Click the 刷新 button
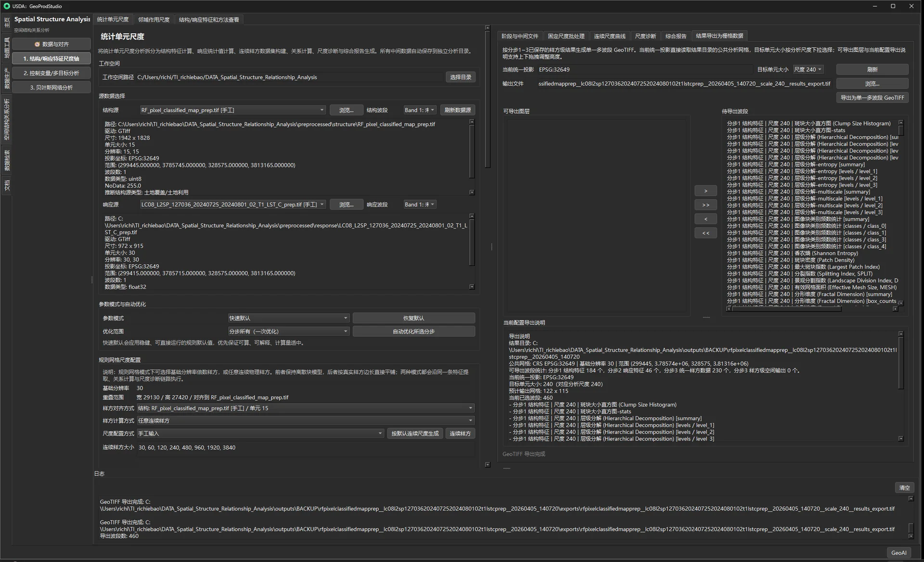The width and height of the screenshot is (924, 562). (872, 69)
